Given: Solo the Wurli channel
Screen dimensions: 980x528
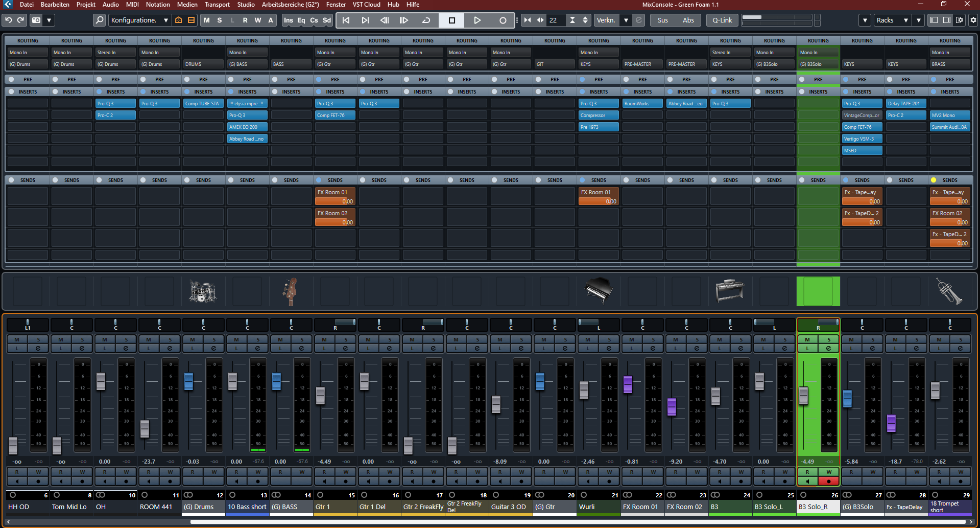Looking at the screenshot, I should 609,339.
